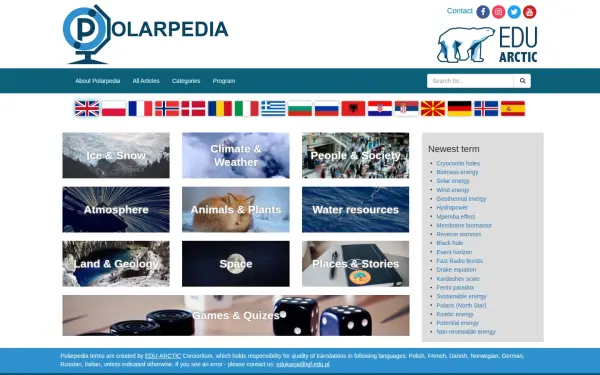The height and width of the screenshot is (375, 600).
Task: Focus the 'Search for...' input field
Action: (x=470, y=81)
